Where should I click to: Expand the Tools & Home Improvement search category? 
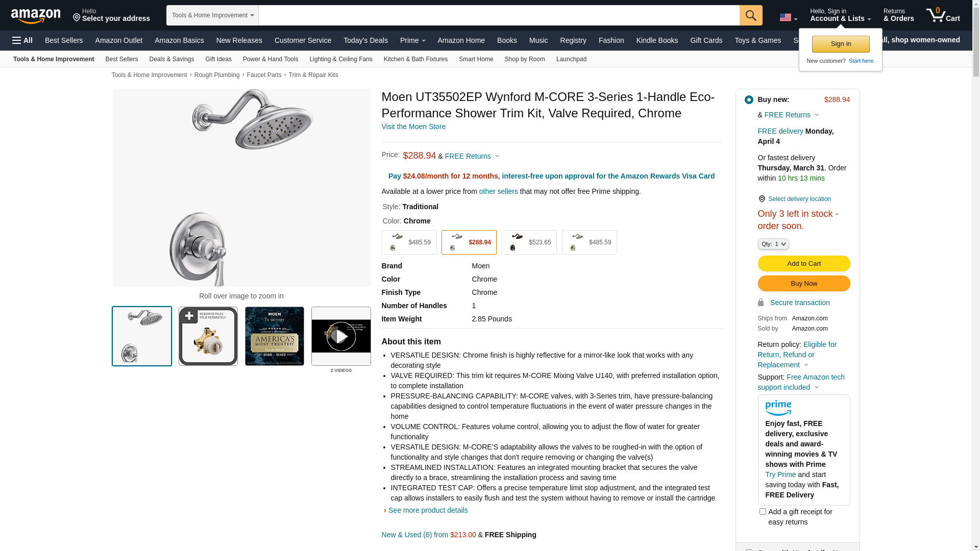[212, 15]
